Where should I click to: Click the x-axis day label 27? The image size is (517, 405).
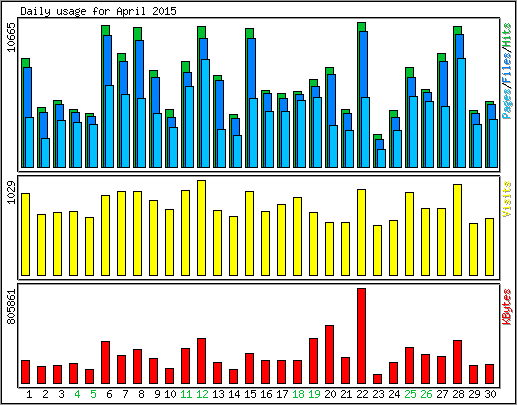[442, 394]
